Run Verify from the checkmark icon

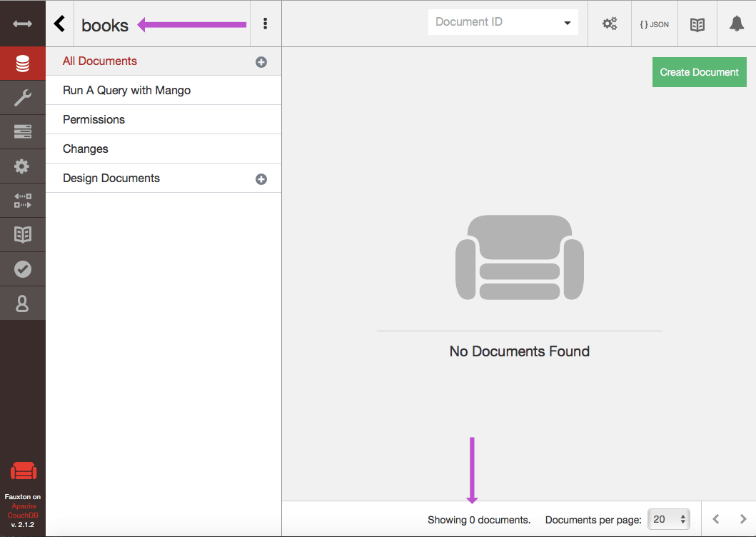coord(22,268)
